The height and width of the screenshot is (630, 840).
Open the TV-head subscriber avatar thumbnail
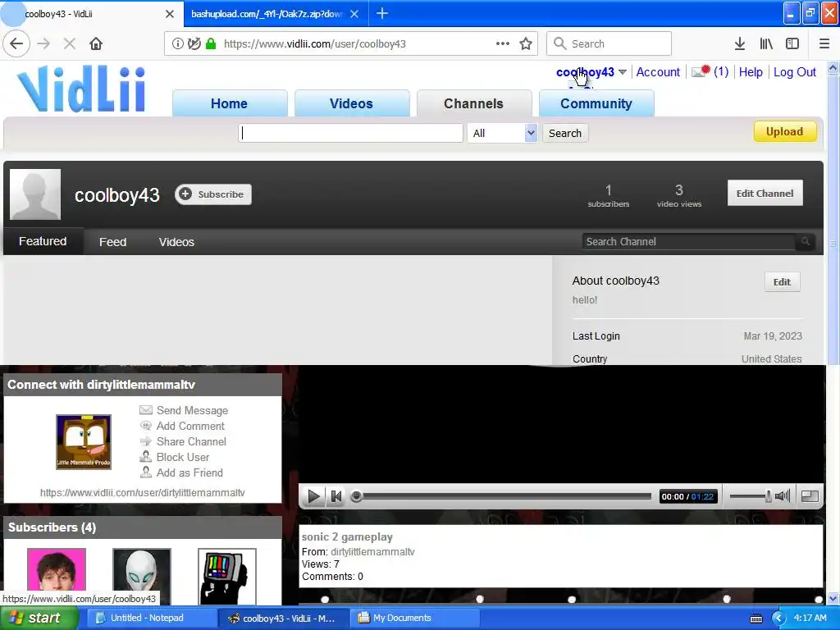tap(226, 577)
